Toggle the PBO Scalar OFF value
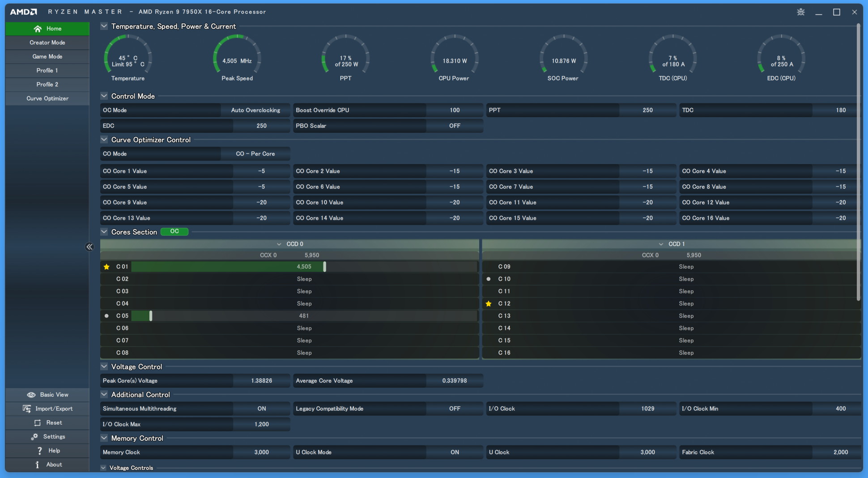868x478 pixels. click(x=455, y=126)
